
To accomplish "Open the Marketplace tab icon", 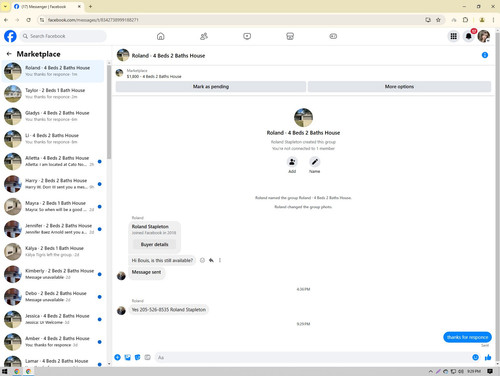I will coord(290,36).
